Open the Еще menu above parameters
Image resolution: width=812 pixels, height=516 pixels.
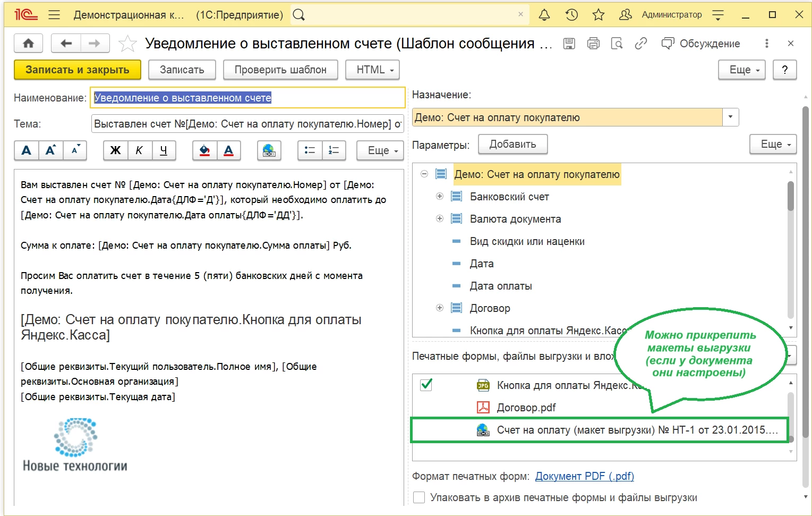tap(773, 144)
